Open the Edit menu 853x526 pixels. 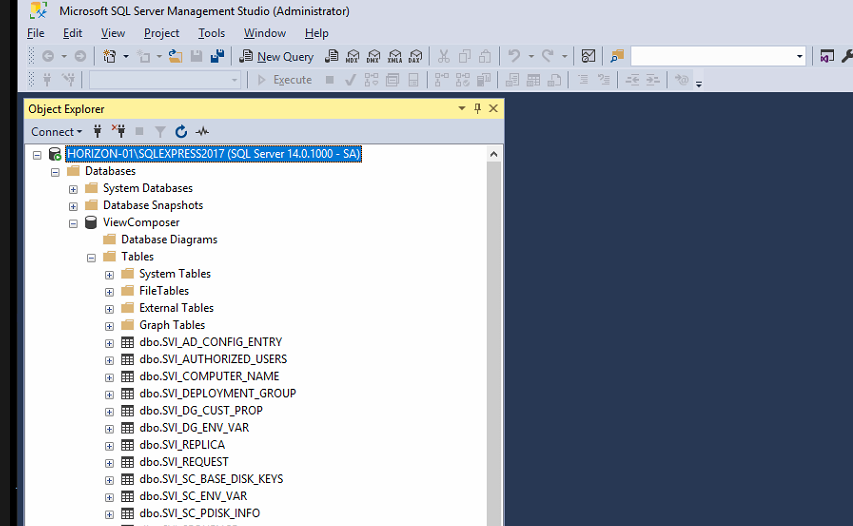point(72,33)
